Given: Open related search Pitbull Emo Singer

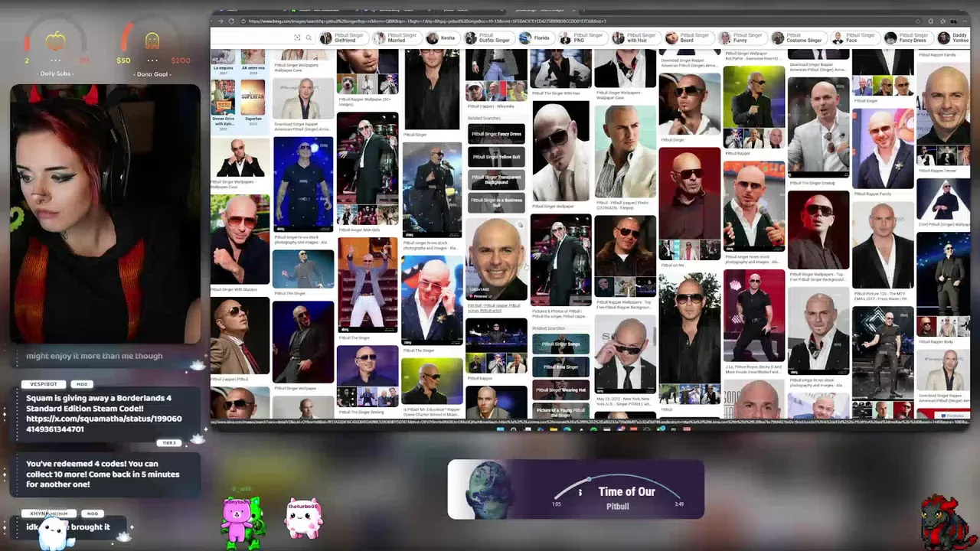Looking at the screenshot, I should coord(561,367).
